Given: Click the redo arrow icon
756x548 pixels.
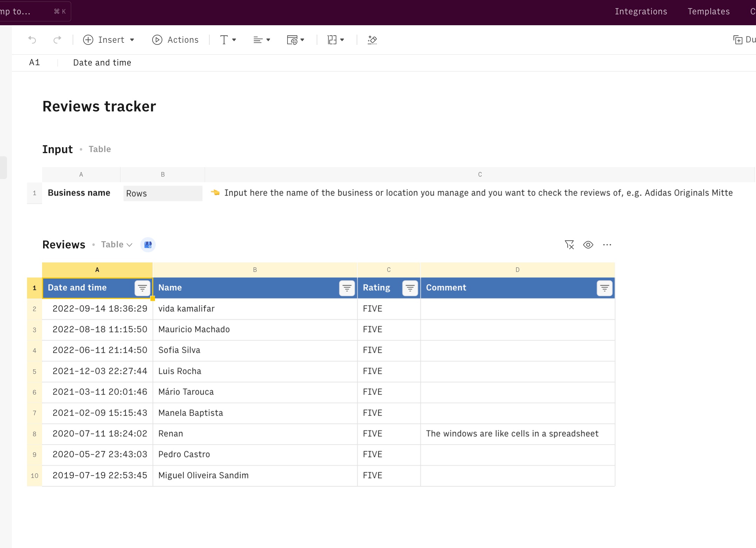Looking at the screenshot, I should pyautogui.click(x=57, y=40).
